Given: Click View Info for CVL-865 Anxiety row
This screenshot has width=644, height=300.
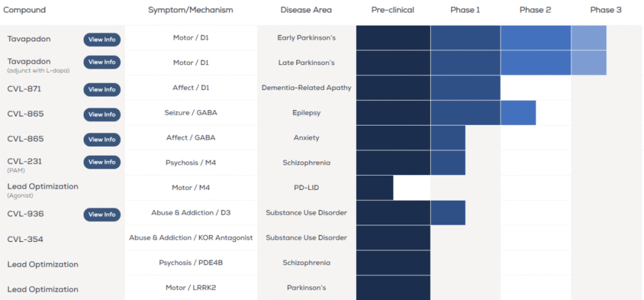Looking at the screenshot, I should [x=102, y=140].
